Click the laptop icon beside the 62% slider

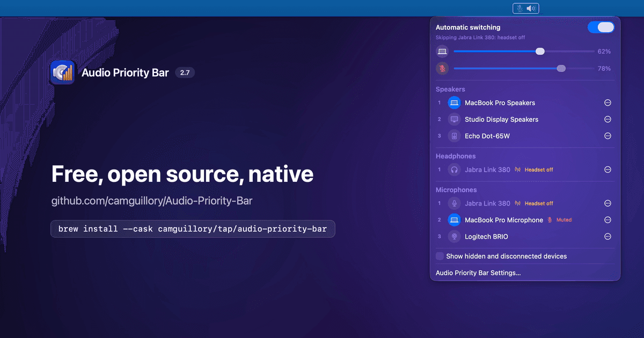click(x=442, y=52)
